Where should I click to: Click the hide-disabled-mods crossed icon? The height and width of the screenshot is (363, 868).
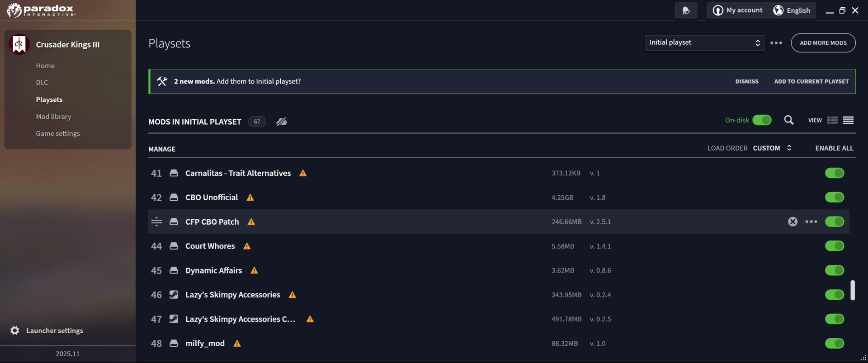tap(282, 122)
